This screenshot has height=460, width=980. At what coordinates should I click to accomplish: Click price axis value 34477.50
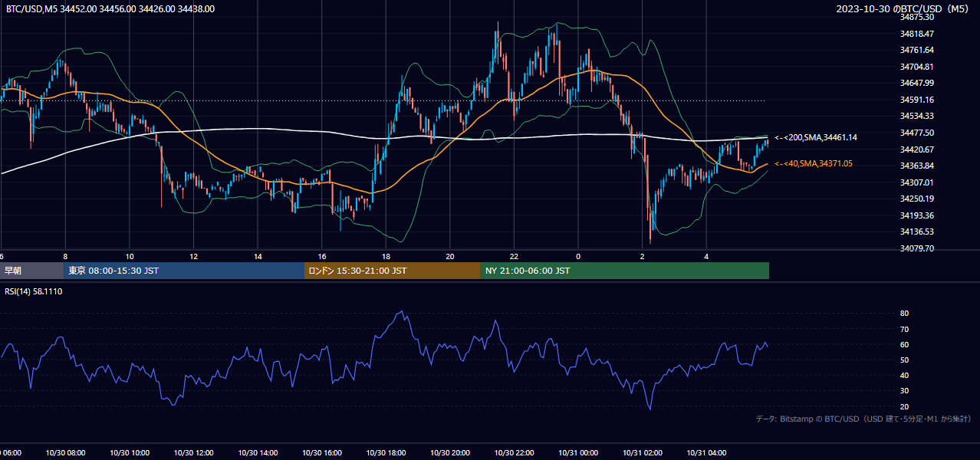coord(917,133)
